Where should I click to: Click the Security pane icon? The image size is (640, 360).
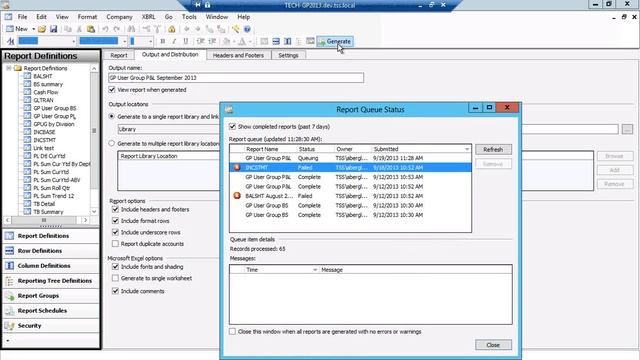pyautogui.click(x=9, y=326)
